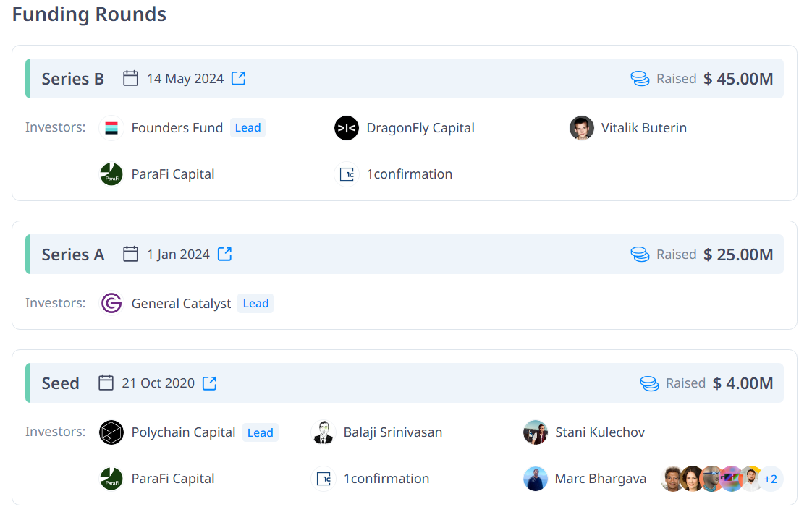Click the Series A round heading

tap(73, 255)
